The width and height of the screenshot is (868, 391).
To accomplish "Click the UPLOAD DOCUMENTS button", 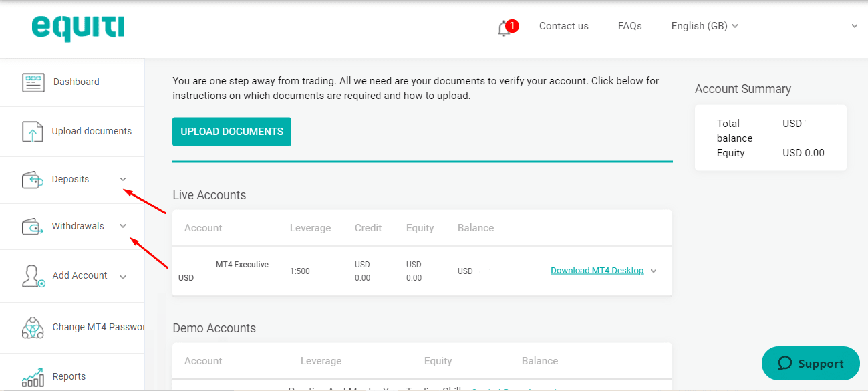I will 232,132.
